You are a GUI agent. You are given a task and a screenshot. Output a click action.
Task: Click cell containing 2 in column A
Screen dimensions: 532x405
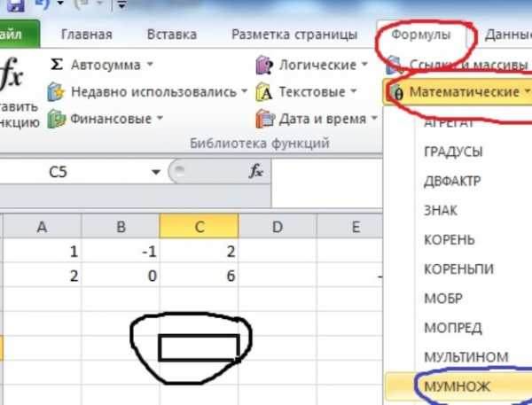(x=42, y=276)
